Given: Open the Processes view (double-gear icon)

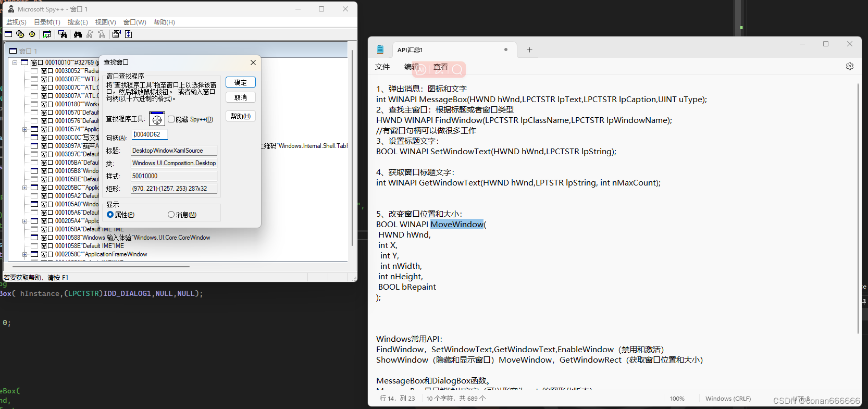Looking at the screenshot, I should point(20,34).
